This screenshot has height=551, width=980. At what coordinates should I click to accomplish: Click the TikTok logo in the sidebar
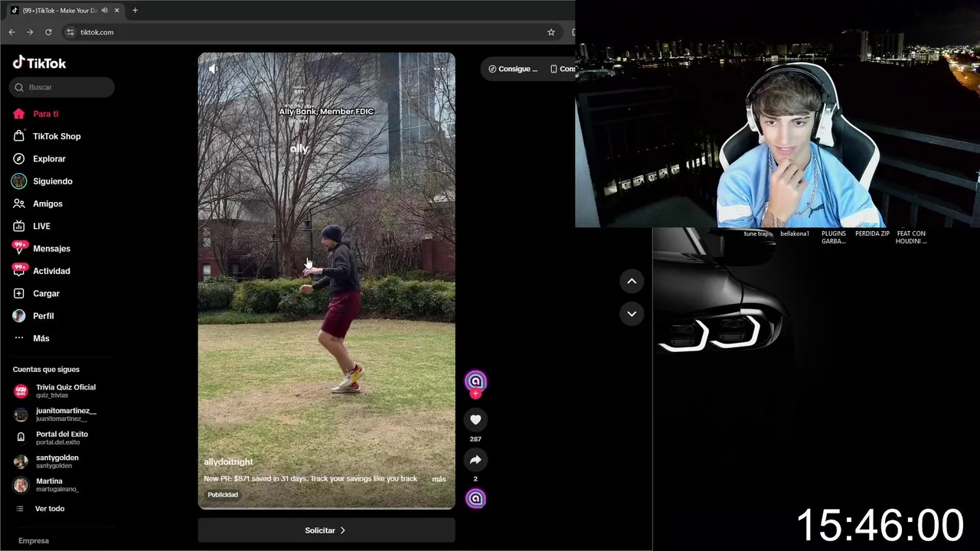coord(39,63)
